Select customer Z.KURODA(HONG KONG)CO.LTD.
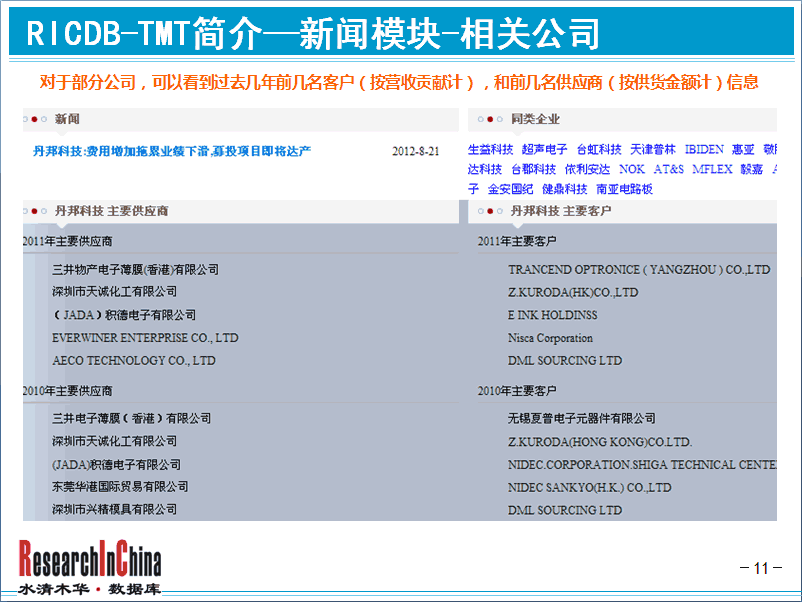Viewport: 802px width, 602px height. (x=600, y=442)
